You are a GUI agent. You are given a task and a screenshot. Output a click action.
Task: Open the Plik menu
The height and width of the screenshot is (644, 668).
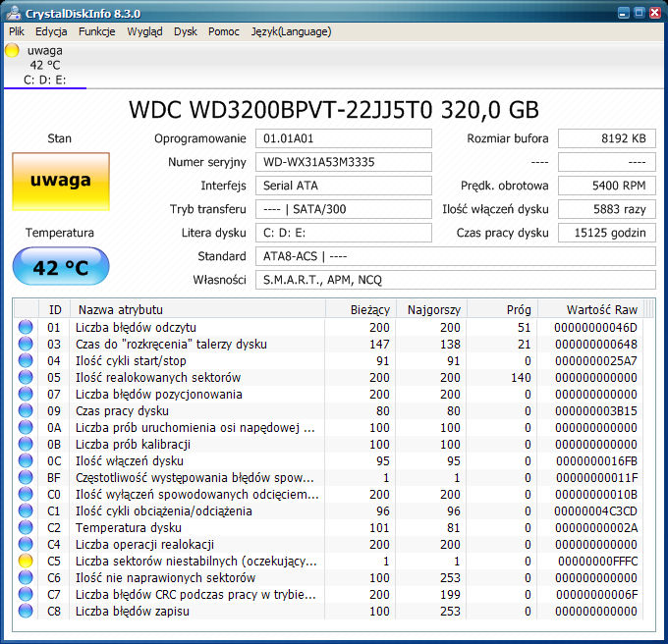click(17, 32)
